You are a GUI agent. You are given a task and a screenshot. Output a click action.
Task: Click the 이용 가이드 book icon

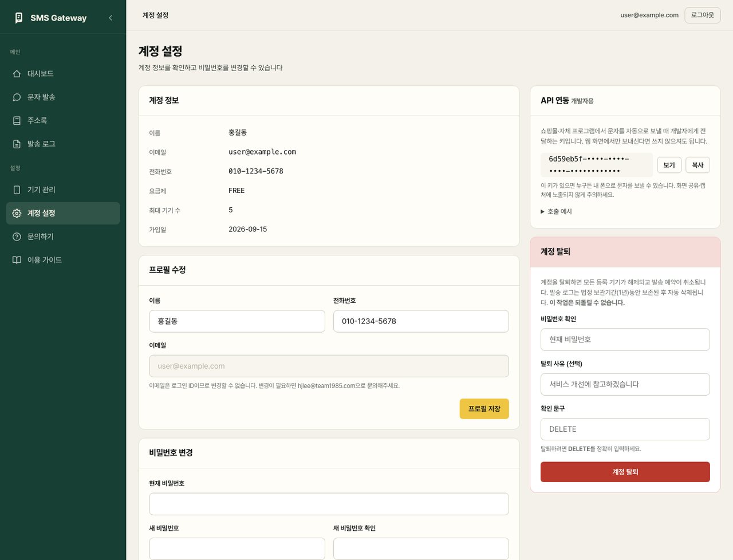click(17, 260)
